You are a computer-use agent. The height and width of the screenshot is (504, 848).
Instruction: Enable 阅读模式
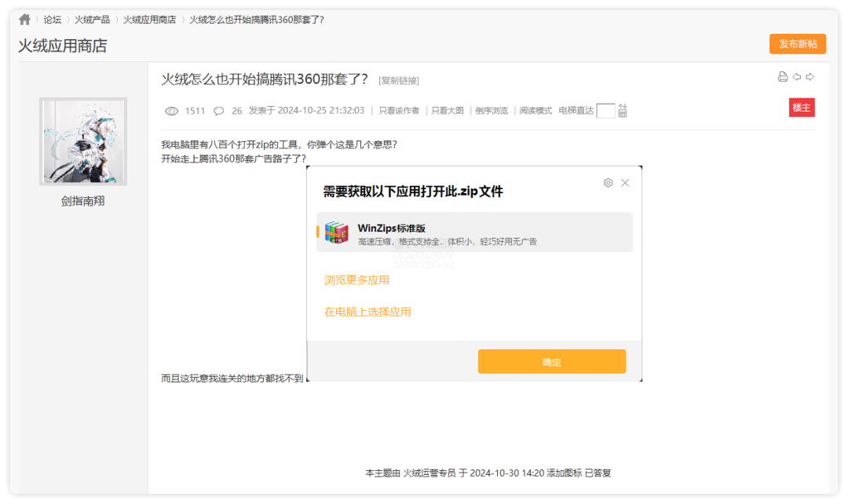pos(535,111)
